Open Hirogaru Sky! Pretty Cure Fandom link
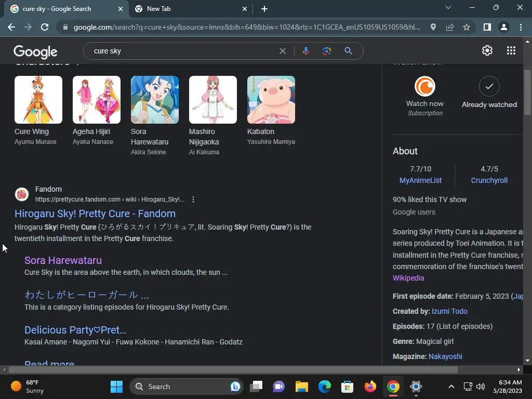Image resolution: width=532 pixels, height=399 pixels. [x=95, y=214]
